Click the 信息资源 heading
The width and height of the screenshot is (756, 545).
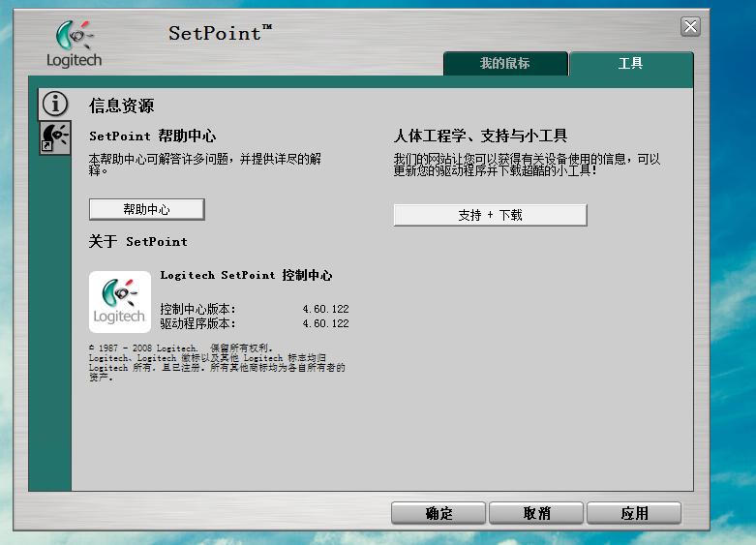122,106
